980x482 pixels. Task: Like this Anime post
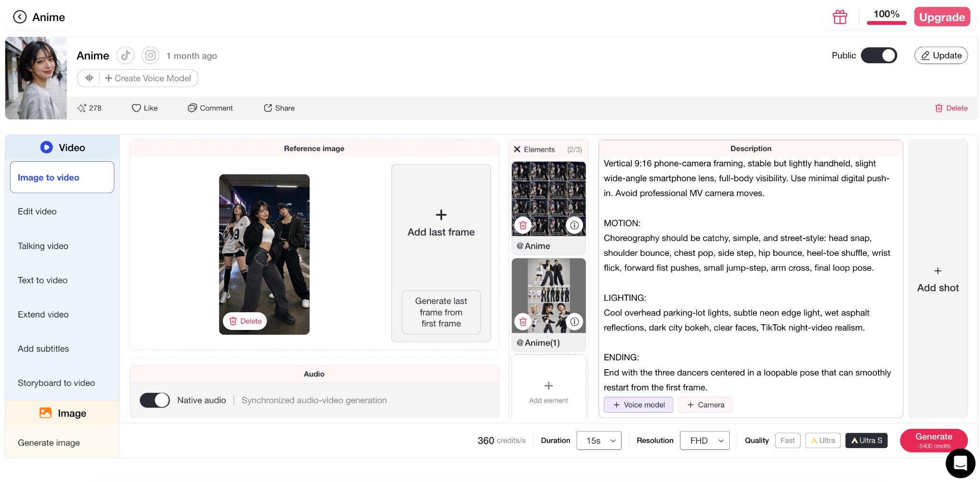pyautogui.click(x=145, y=108)
